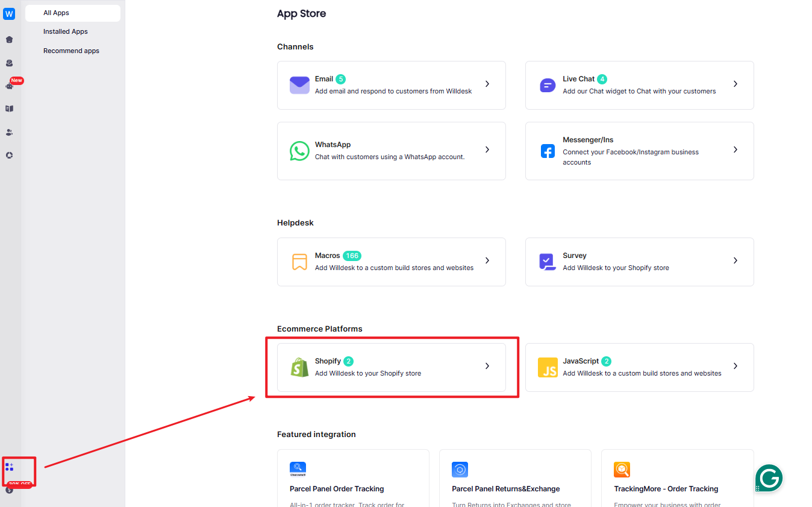Click the TrackingMore orange icon
The height and width of the screenshot is (507, 812).
622,470
